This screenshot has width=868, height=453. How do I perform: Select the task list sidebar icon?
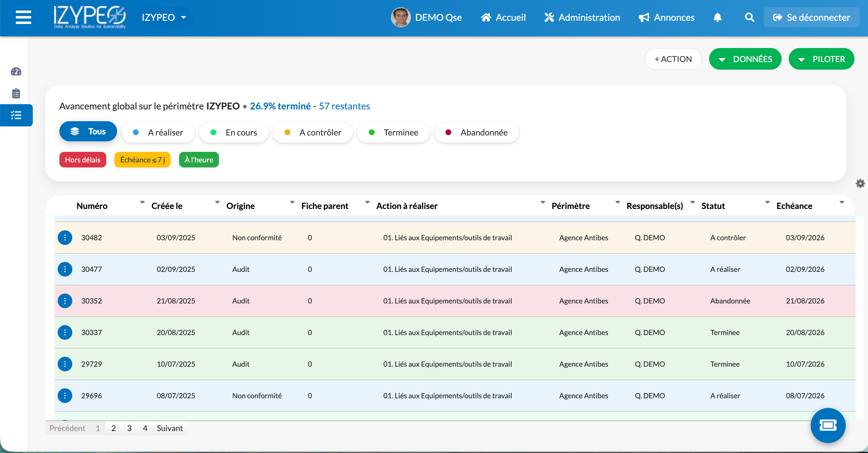pyautogui.click(x=16, y=115)
